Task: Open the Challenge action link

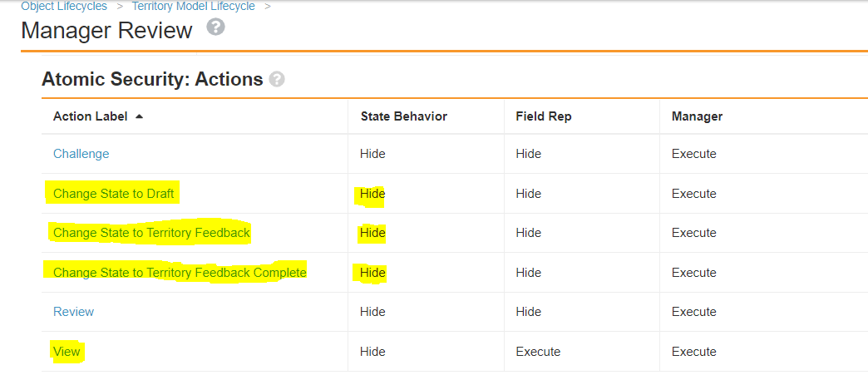Action: [x=81, y=154]
